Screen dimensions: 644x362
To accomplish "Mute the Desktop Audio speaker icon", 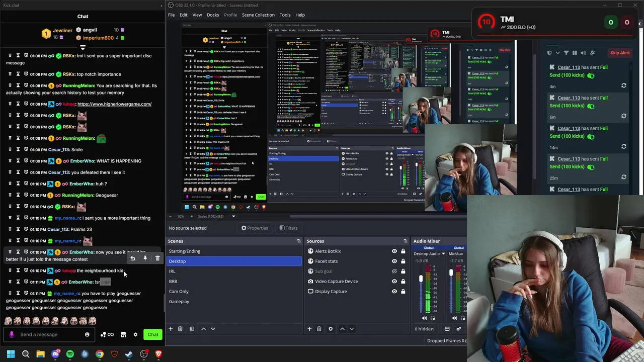I will (x=425, y=318).
